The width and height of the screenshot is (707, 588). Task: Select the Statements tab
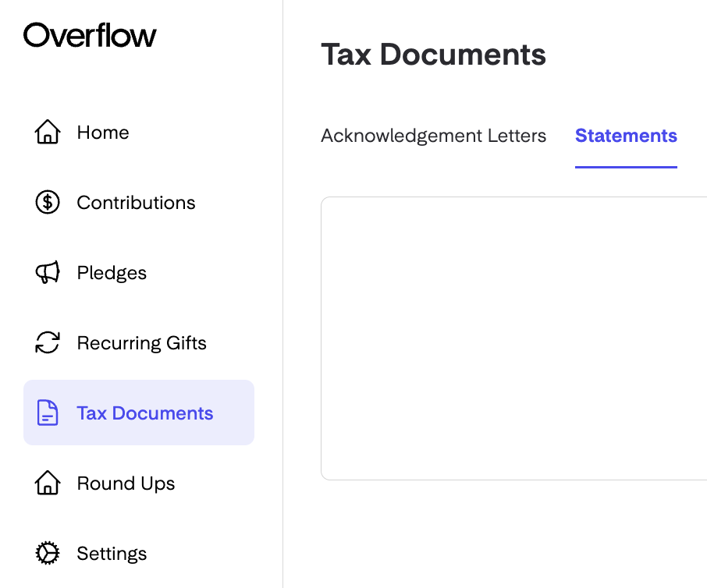tap(626, 136)
